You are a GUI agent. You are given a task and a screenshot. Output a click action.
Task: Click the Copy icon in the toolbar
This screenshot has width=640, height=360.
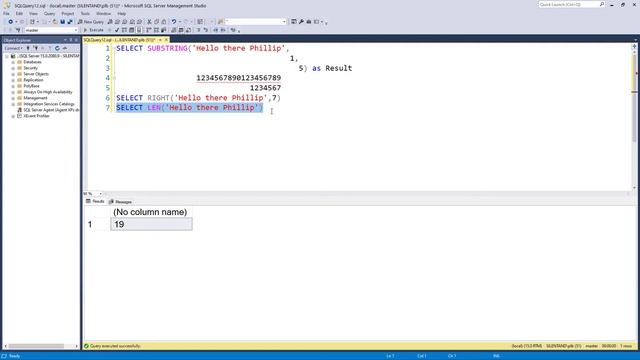[x=156, y=22]
